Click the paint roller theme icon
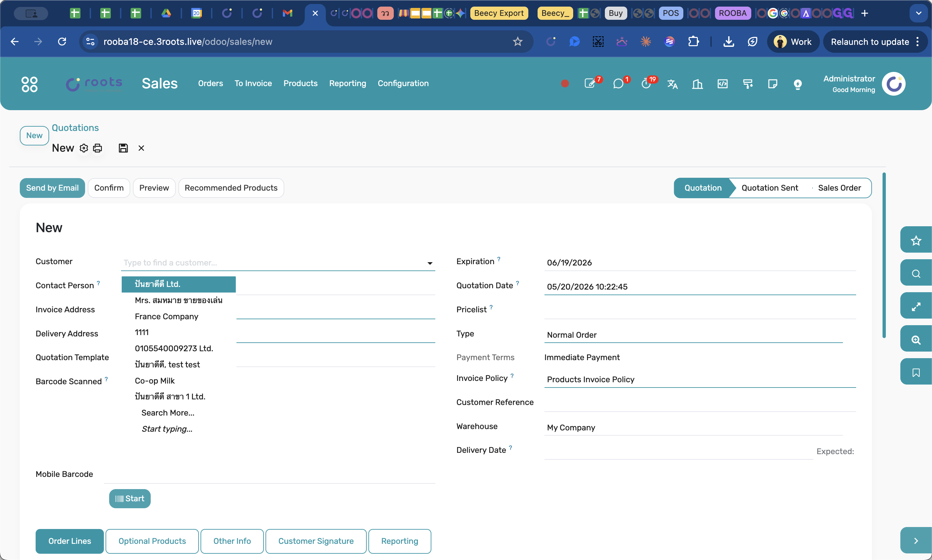The image size is (932, 560). [x=748, y=84]
